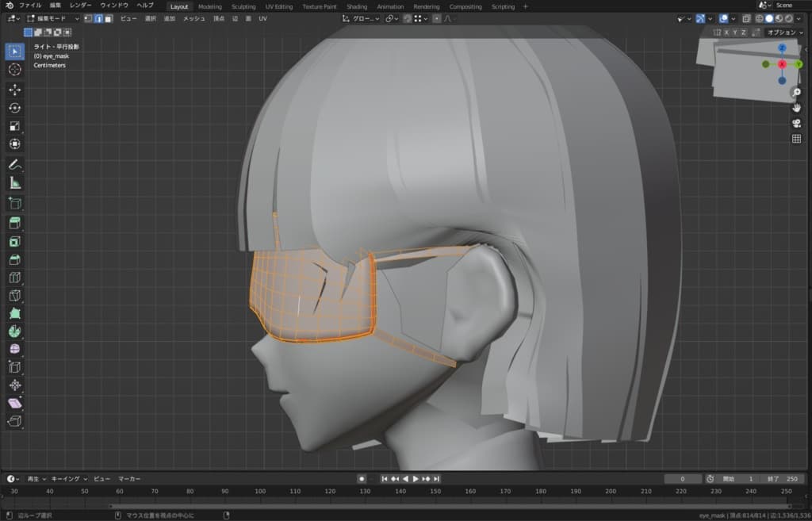Click the camera view icon in viewport

coord(796,123)
